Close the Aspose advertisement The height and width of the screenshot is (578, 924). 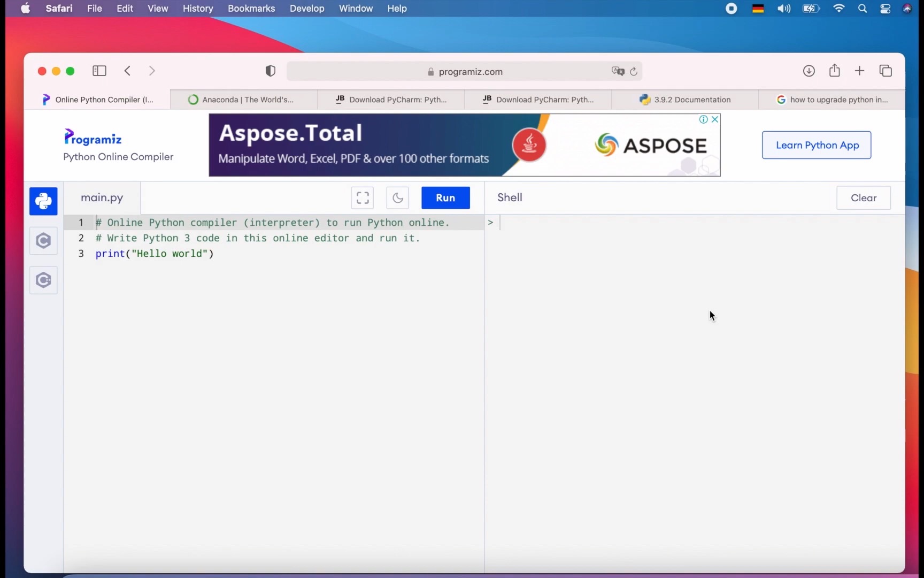click(x=715, y=119)
